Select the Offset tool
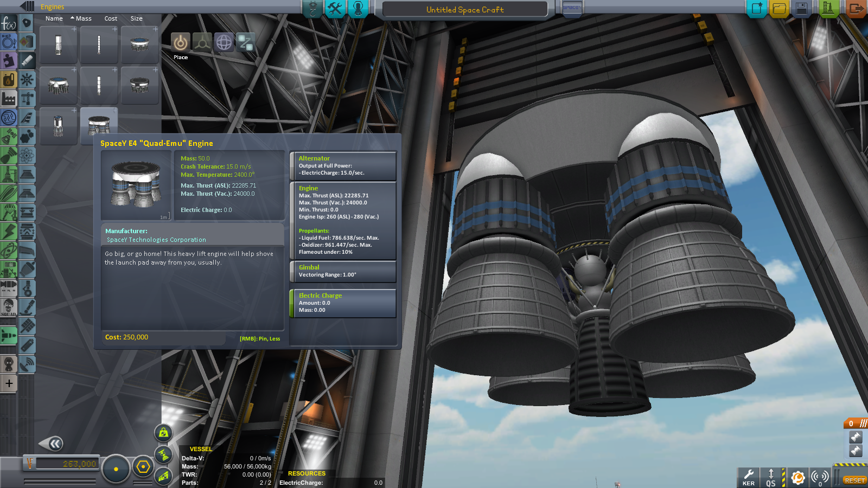Screen dimensions: 868x488 pos(202,42)
